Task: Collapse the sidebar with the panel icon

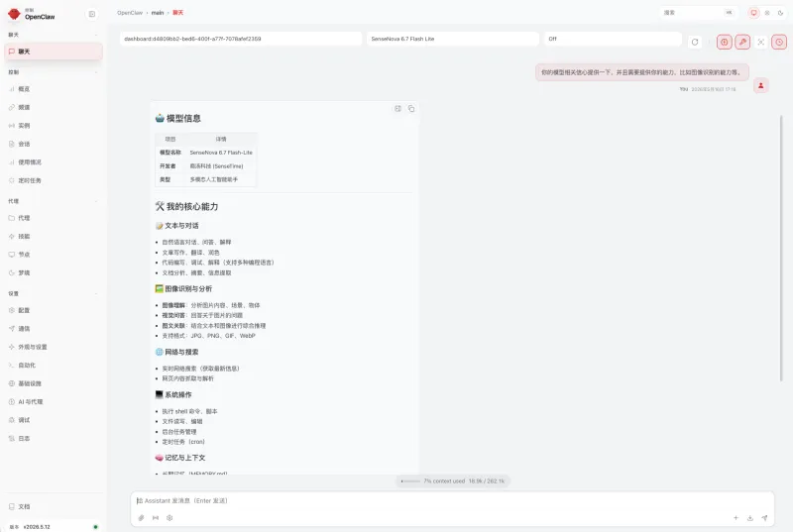Action: point(92,14)
